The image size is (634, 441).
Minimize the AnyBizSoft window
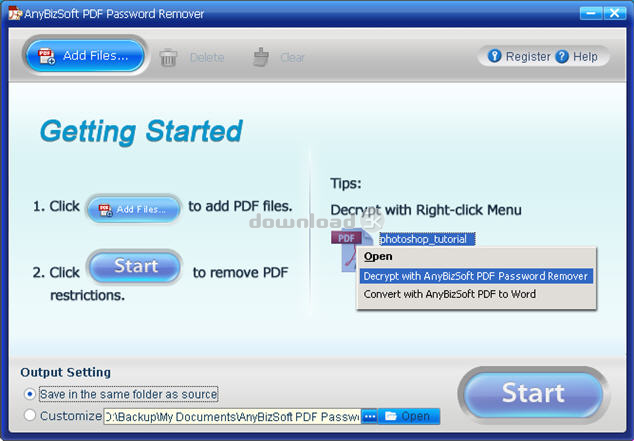coord(591,13)
